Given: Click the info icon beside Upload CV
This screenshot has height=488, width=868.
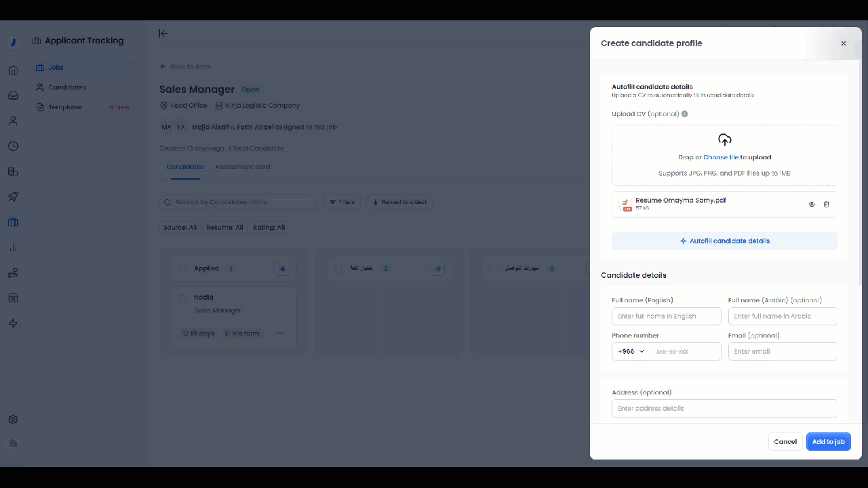Looking at the screenshot, I should coord(684,114).
